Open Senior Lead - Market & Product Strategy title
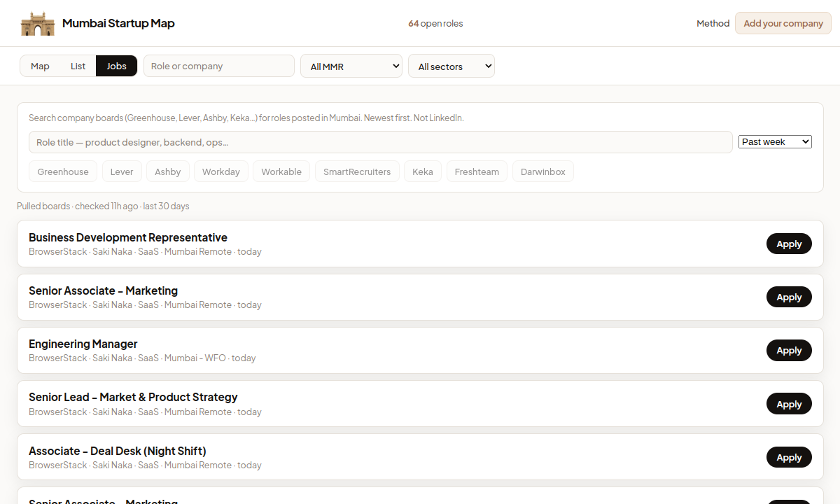This screenshot has width=840, height=504. point(133,397)
